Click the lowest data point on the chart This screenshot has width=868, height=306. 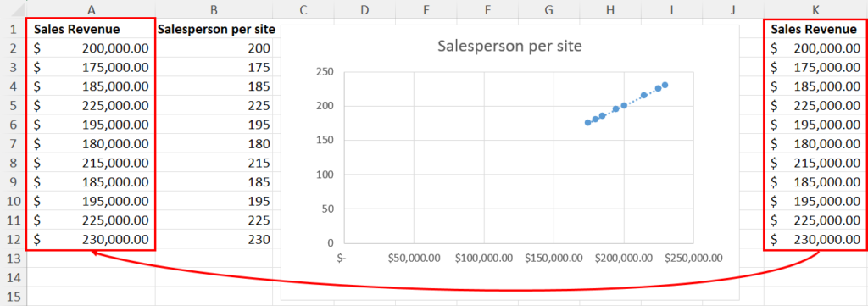click(x=588, y=123)
